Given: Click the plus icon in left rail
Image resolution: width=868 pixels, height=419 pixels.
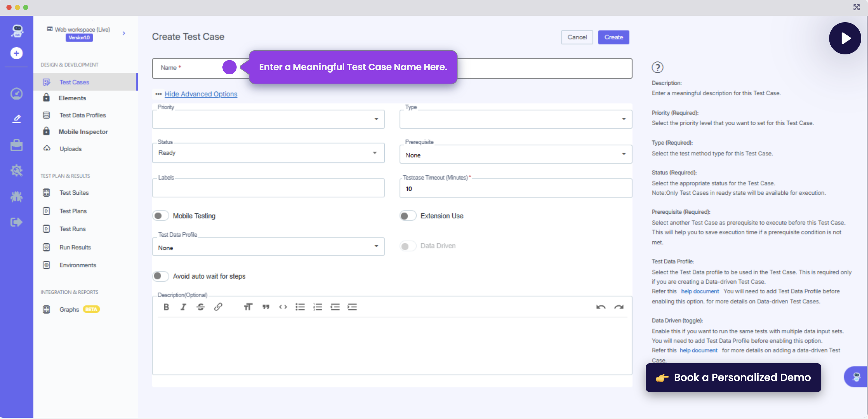Looking at the screenshot, I should 16,53.
